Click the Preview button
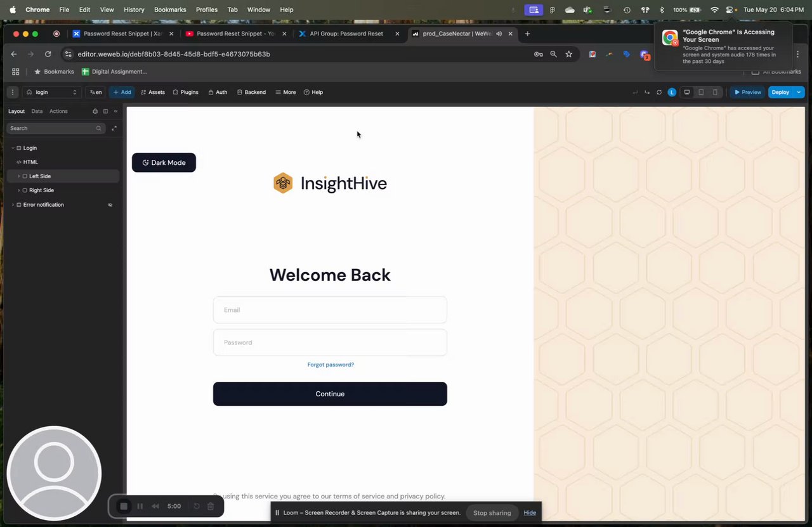The image size is (812, 527). [747, 92]
